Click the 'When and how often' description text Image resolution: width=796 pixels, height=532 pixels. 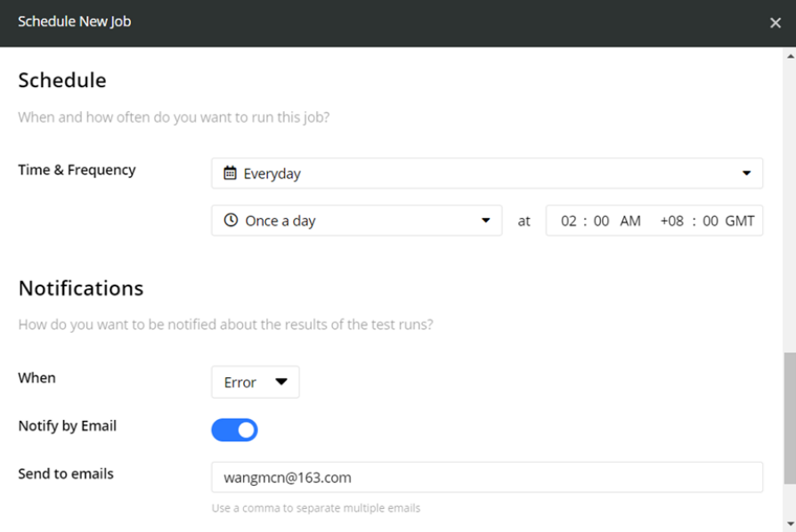pos(175,117)
